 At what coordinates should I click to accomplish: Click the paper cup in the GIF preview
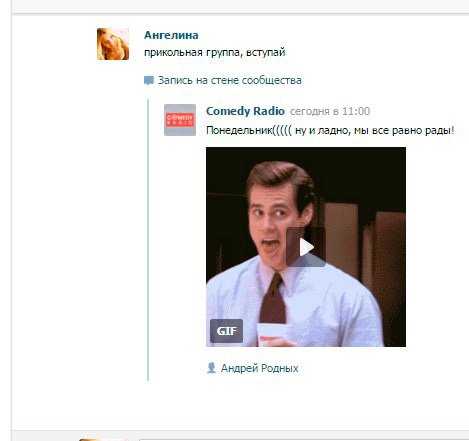pos(273,334)
